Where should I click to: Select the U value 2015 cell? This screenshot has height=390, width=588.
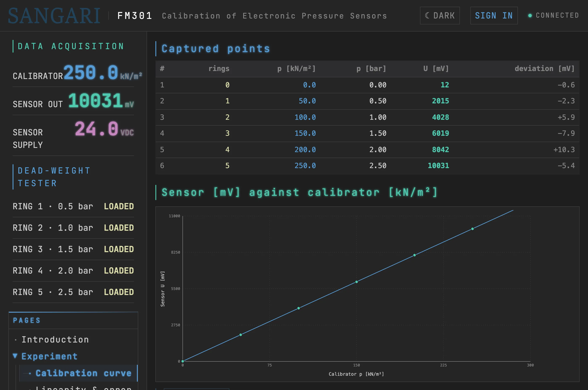pos(440,101)
